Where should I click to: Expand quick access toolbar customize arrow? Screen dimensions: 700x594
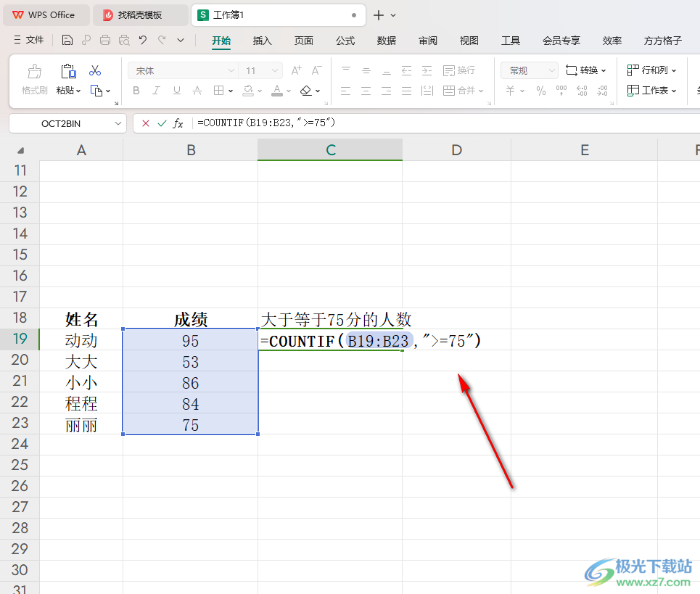pyautogui.click(x=181, y=40)
